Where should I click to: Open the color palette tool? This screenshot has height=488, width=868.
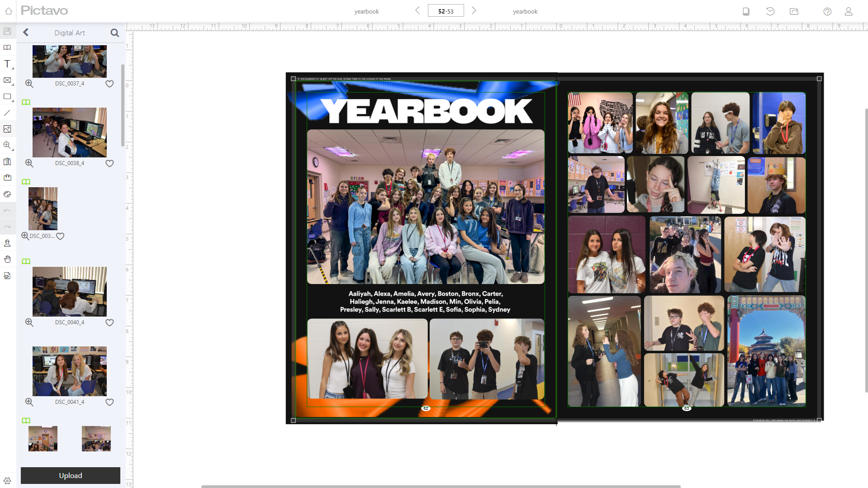tap(7, 194)
